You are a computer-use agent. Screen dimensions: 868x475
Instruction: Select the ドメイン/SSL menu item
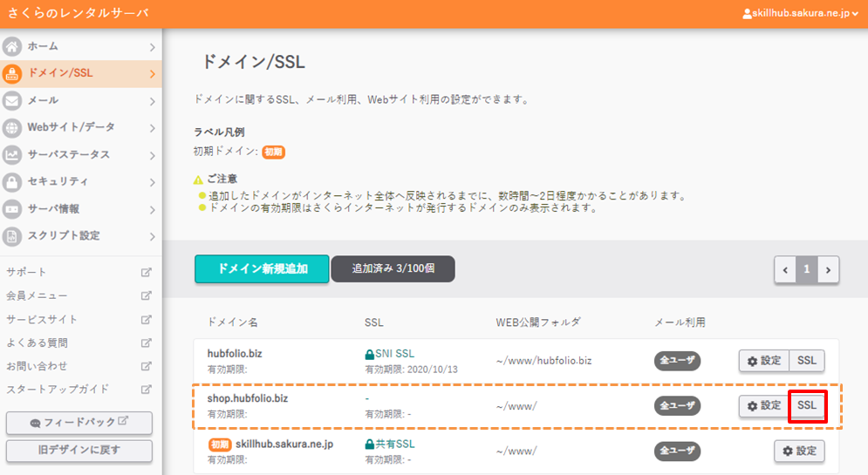tap(81, 73)
